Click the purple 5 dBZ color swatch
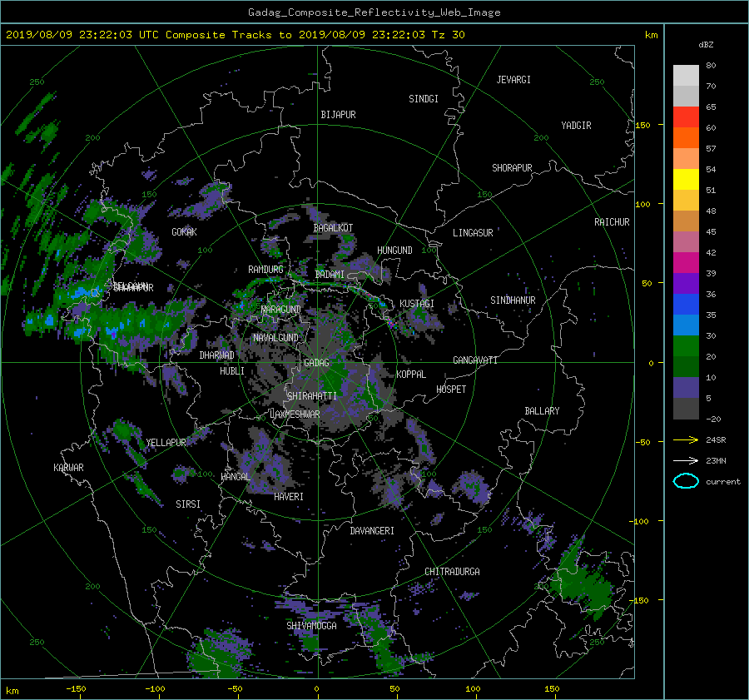 (686, 388)
